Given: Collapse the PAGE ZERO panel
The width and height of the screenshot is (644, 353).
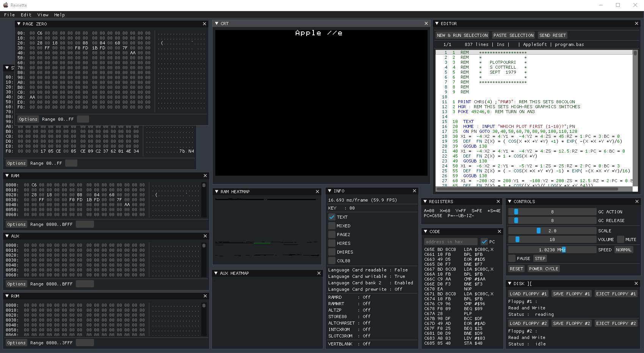Looking at the screenshot, I should coord(19,24).
